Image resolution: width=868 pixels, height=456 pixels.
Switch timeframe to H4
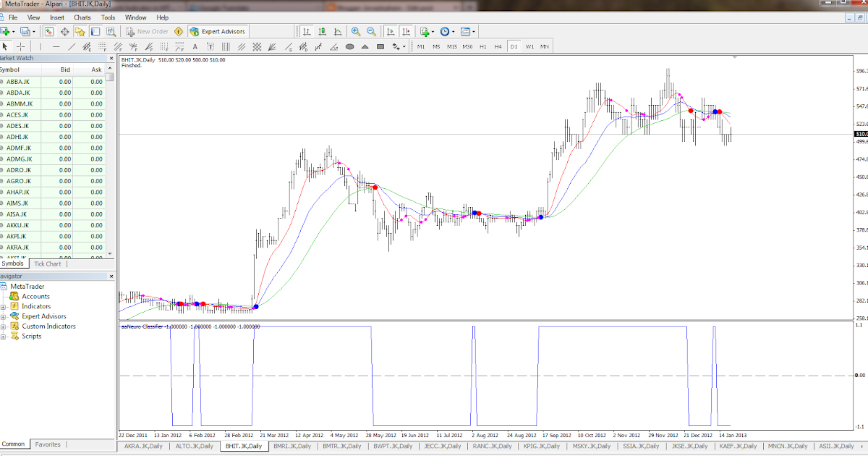(498, 46)
